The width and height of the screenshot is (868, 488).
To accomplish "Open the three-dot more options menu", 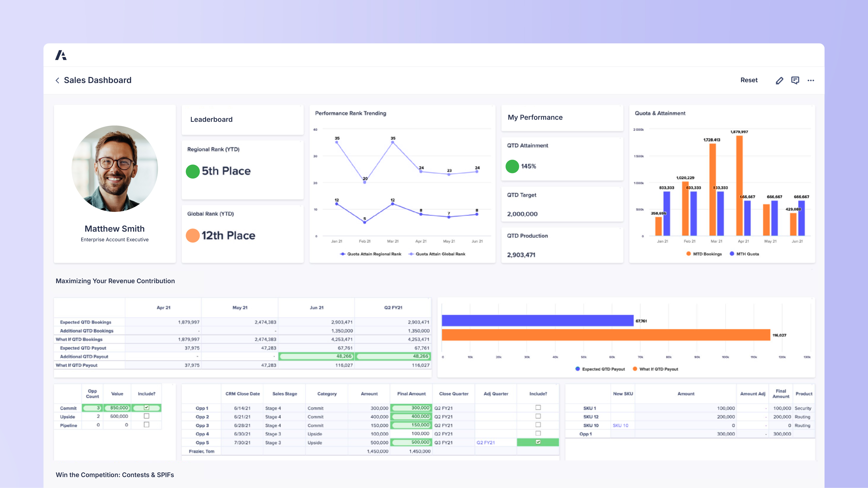I will pyautogui.click(x=811, y=80).
